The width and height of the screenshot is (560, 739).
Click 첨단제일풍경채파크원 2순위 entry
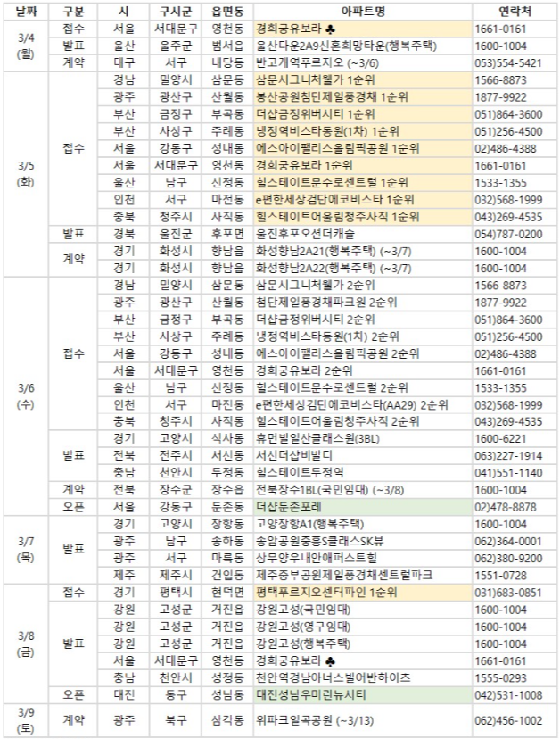click(326, 302)
